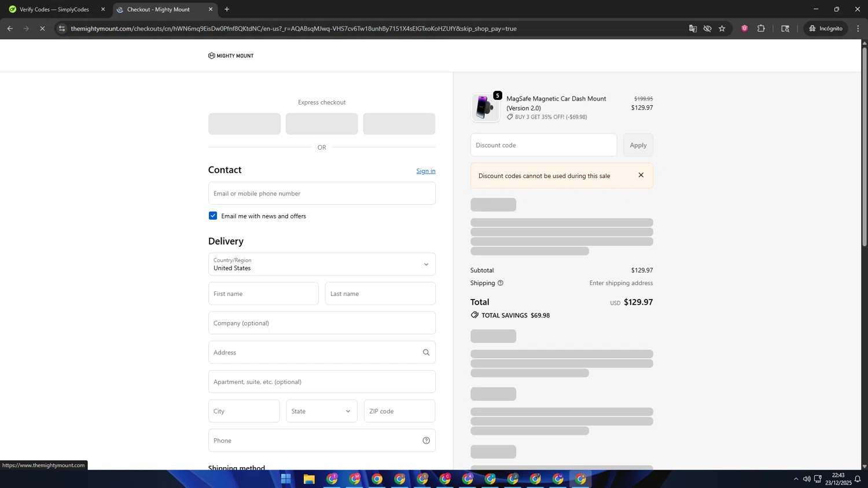Close the Verify Codes tab

pyautogui.click(x=103, y=9)
